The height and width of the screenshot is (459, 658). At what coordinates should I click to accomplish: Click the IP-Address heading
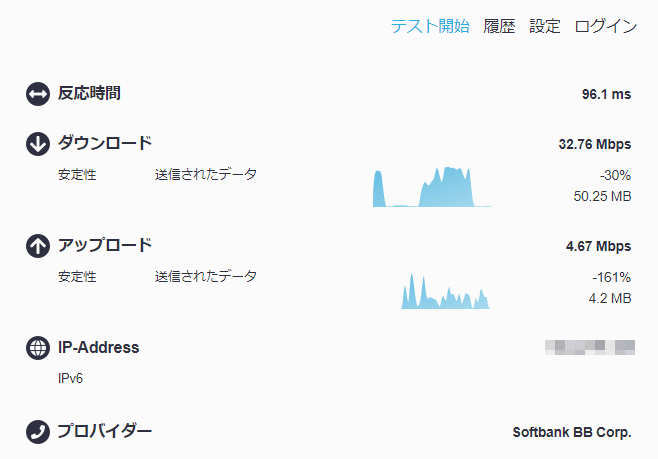(99, 347)
